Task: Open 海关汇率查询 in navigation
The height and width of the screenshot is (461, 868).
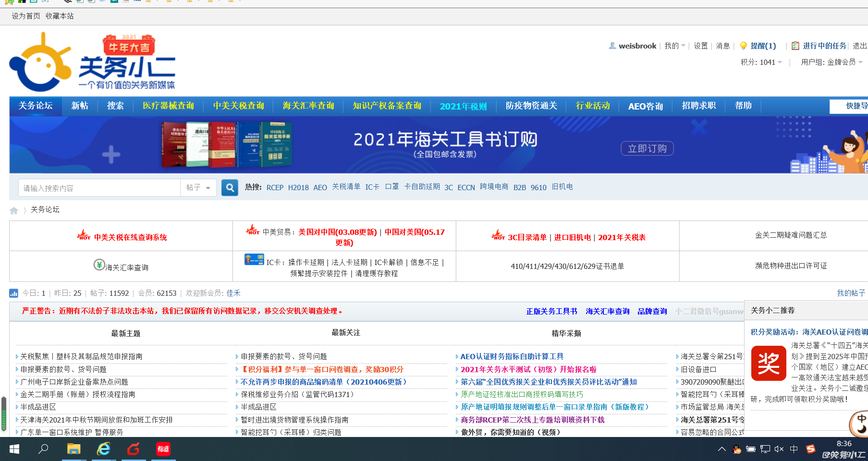Action: 308,106
